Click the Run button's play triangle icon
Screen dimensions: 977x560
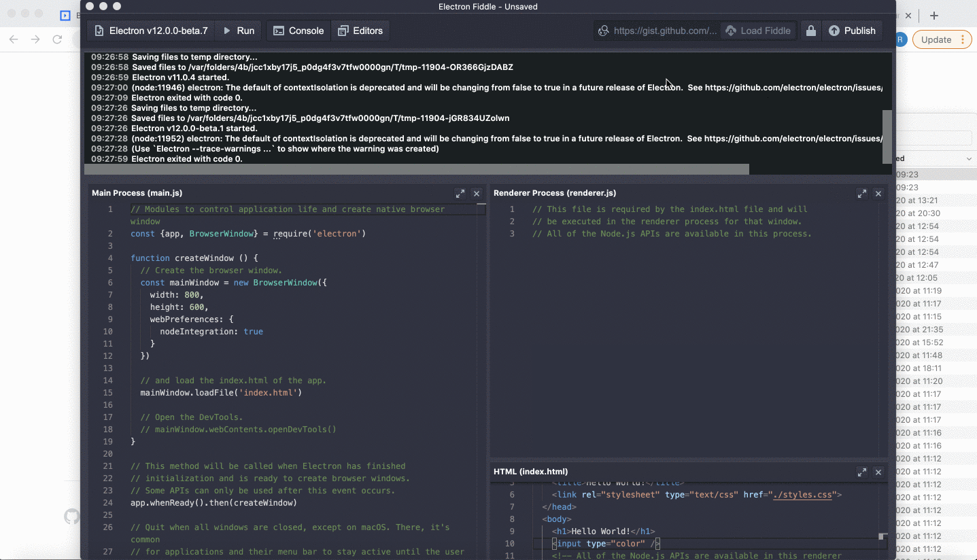click(x=227, y=31)
